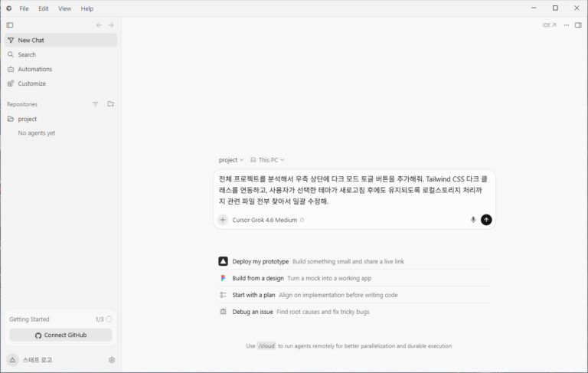Click the microphone voice input icon
The image size is (588, 373).
coord(473,220)
